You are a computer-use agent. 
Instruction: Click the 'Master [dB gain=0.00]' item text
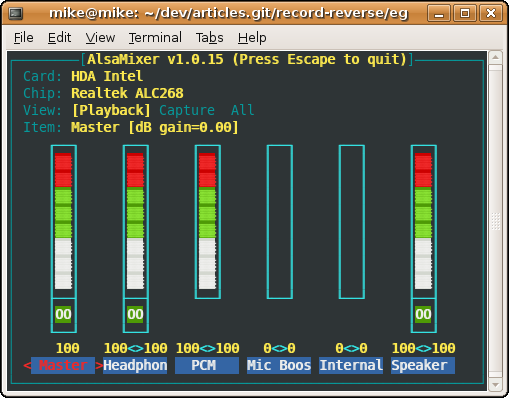pos(155,127)
